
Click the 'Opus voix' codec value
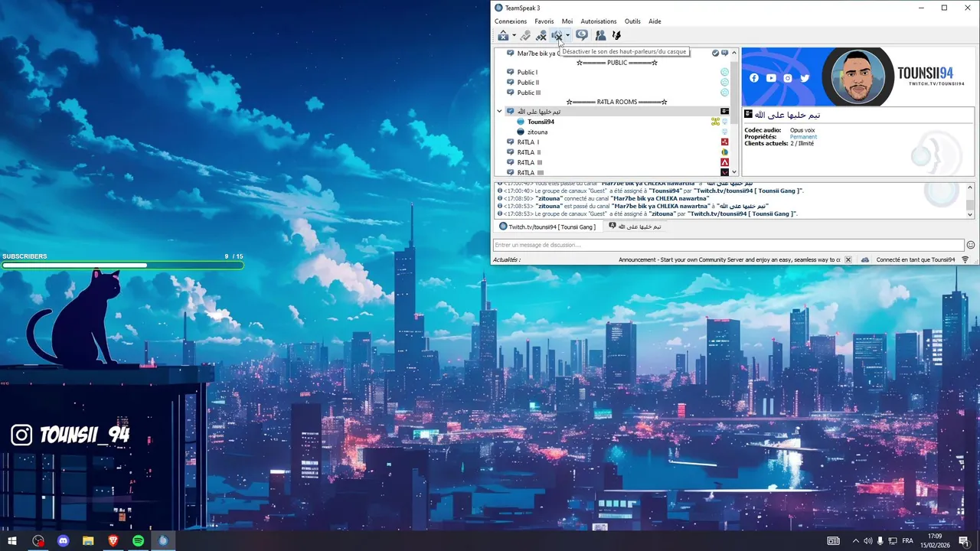802,130
